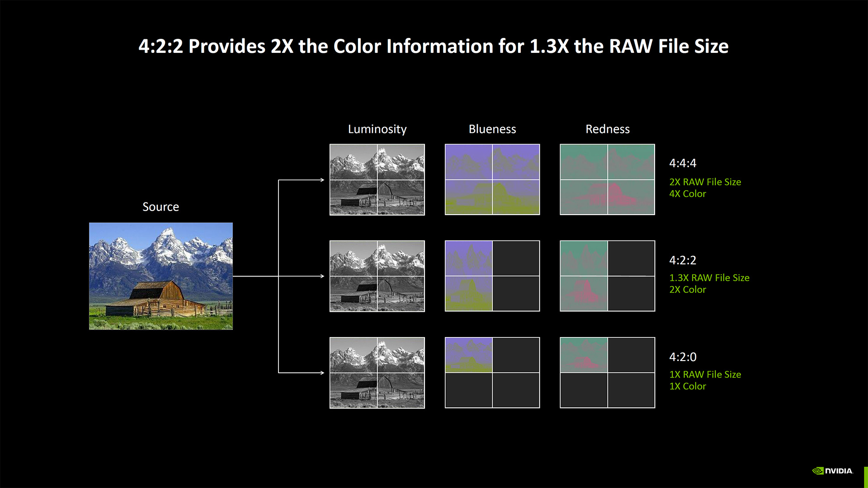Click the 4:4:4 blueness image
Screen dimensions: 868x488
(492, 179)
